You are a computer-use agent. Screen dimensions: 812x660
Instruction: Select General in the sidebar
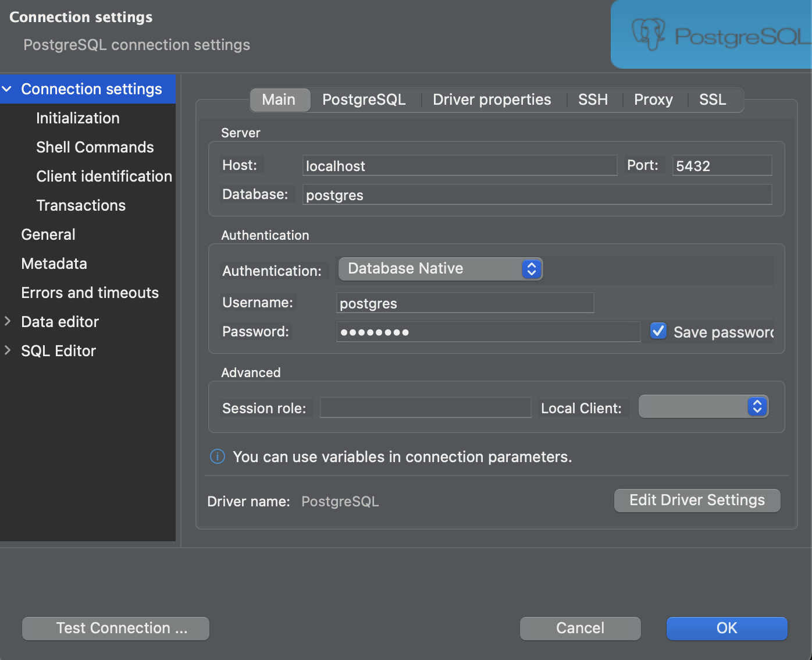88,235
